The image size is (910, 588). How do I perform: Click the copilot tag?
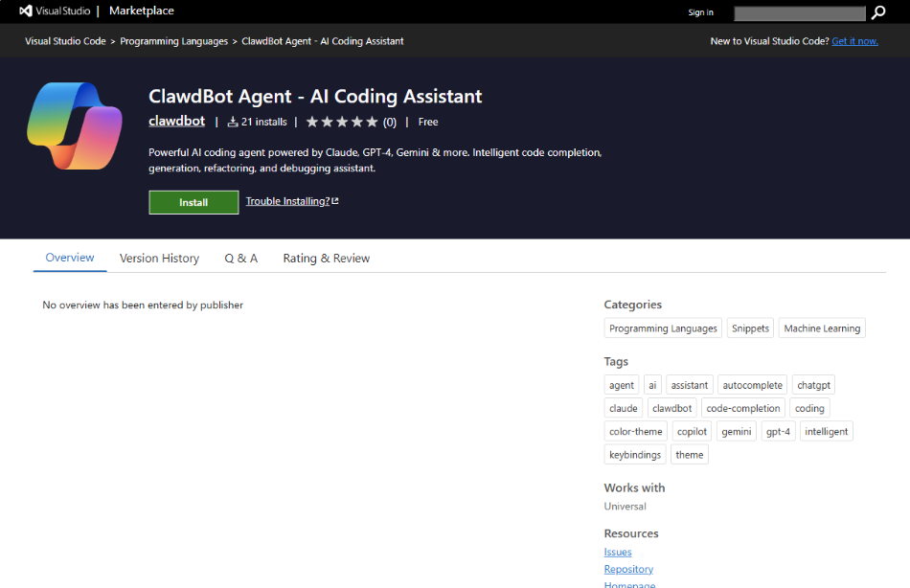click(692, 431)
